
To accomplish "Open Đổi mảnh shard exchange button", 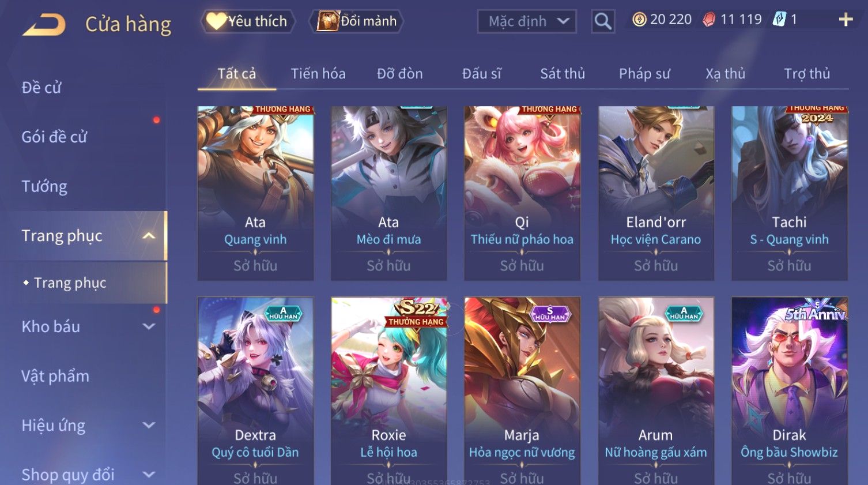I will click(x=356, y=21).
